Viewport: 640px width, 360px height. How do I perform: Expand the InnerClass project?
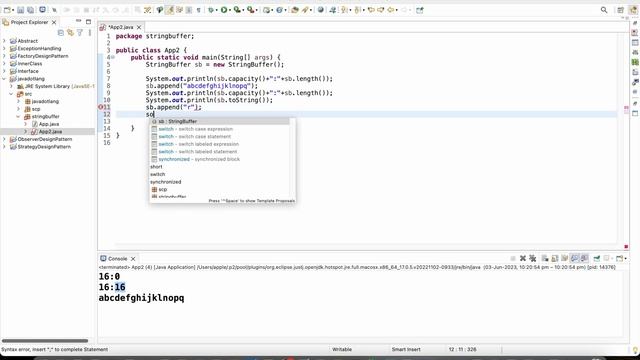[x=4, y=63]
